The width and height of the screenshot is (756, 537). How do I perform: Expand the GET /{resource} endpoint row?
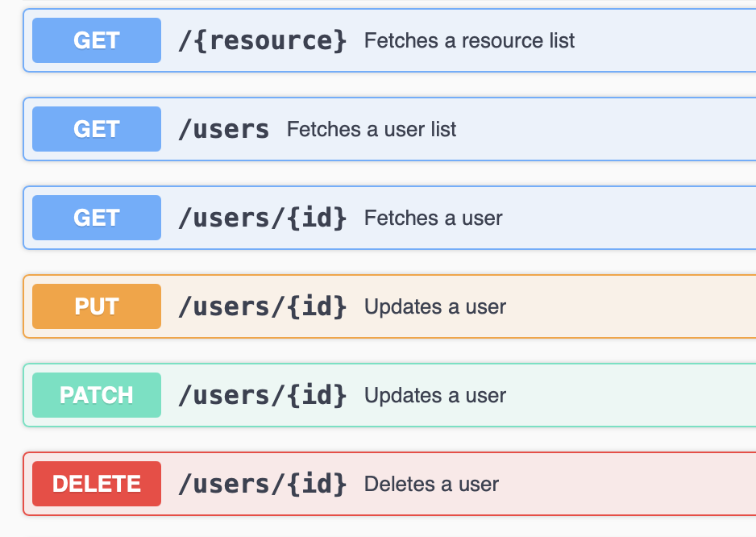point(484,40)
